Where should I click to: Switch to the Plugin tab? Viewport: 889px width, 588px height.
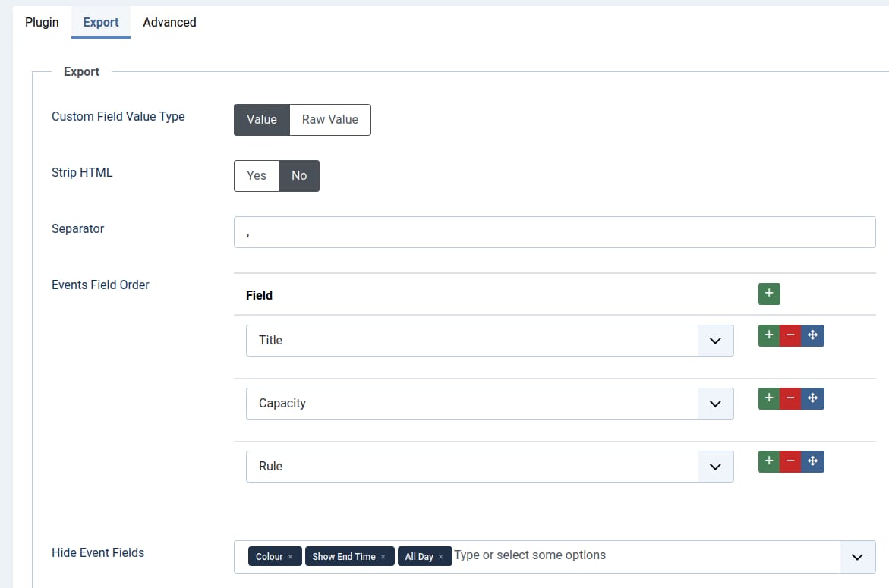(42, 22)
